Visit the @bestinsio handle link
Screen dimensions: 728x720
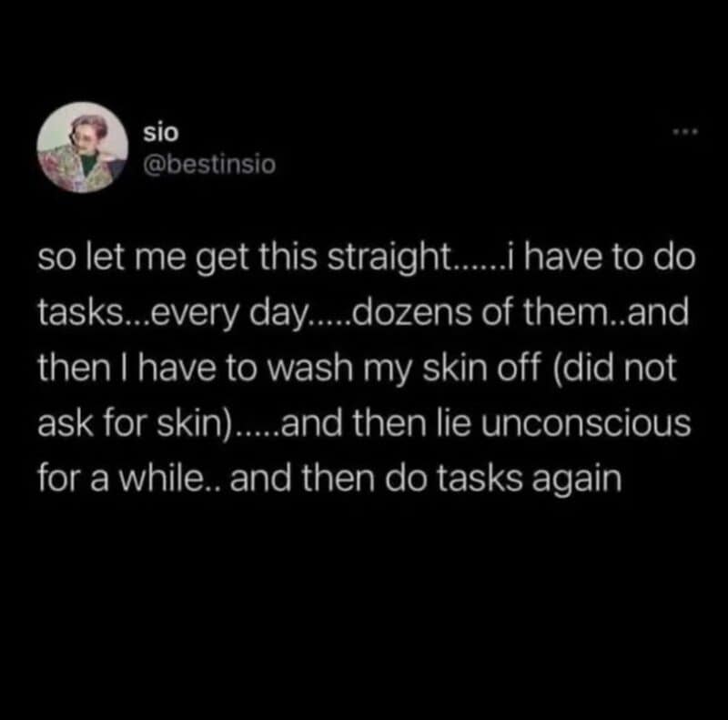(x=209, y=165)
